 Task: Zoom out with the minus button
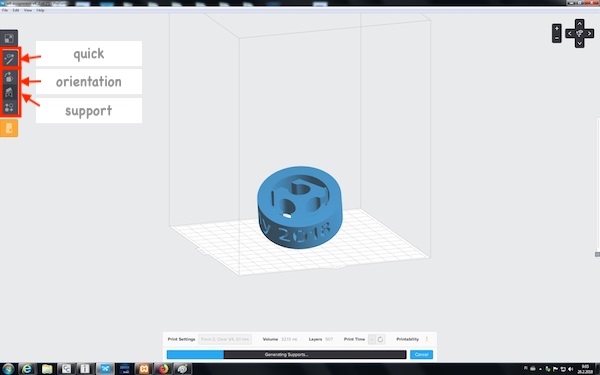click(556, 38)
